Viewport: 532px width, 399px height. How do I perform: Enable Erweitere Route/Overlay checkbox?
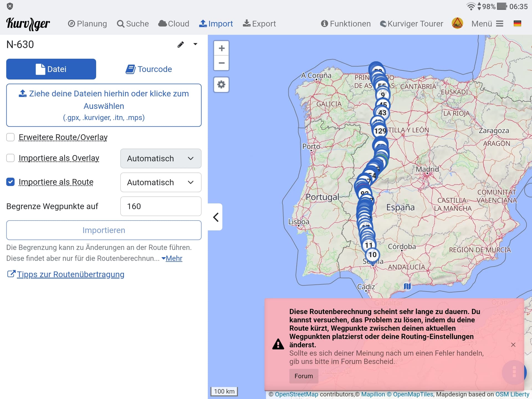click(x=11, y=137)
